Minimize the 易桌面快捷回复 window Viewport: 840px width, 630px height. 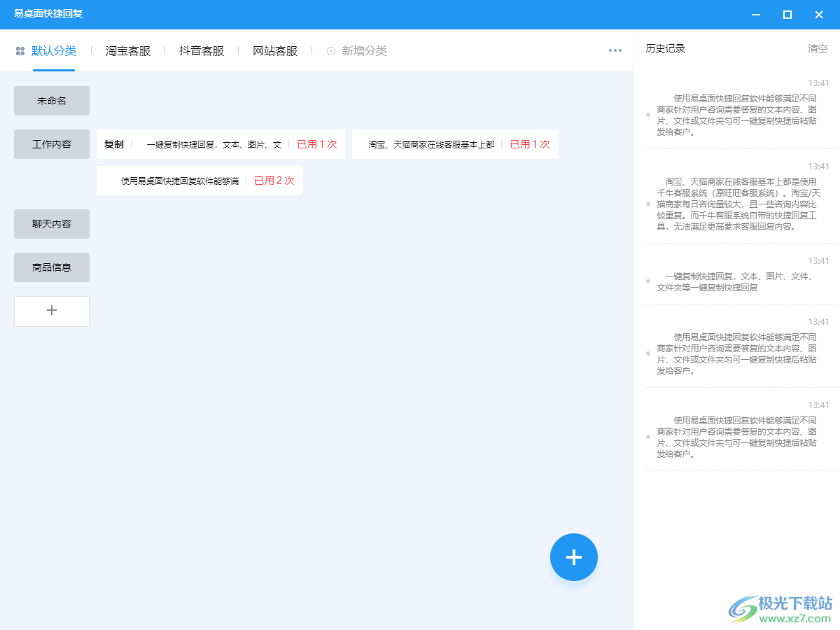point(756,14)
